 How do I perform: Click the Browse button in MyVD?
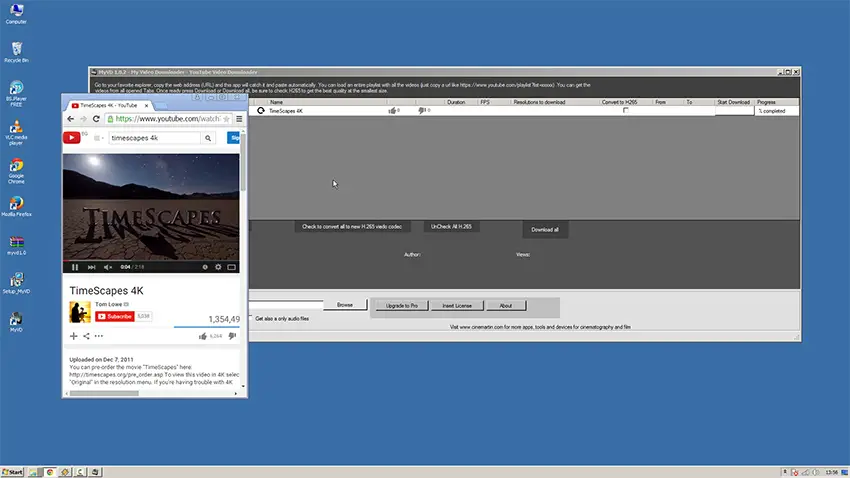click(x=345, y=305)
